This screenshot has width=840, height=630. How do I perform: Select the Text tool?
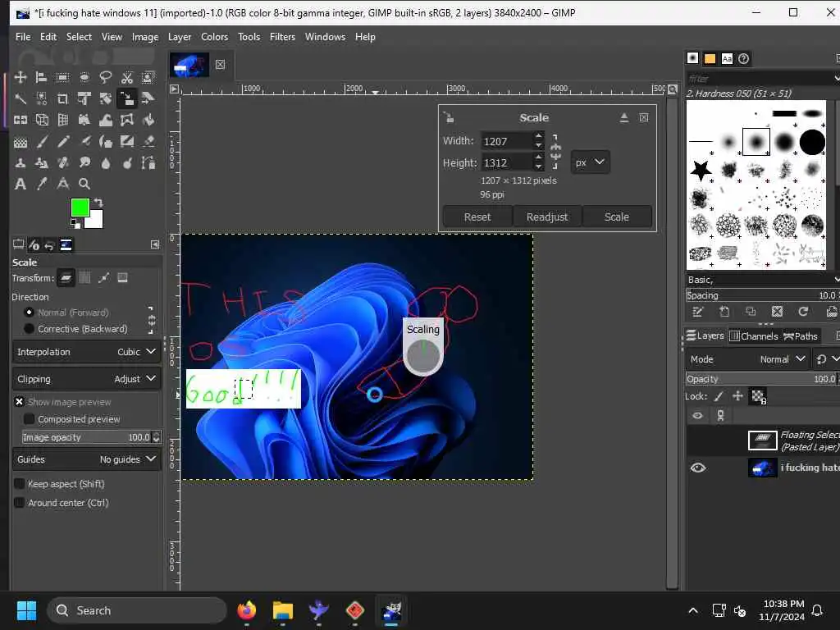click(x=21, y=184)
